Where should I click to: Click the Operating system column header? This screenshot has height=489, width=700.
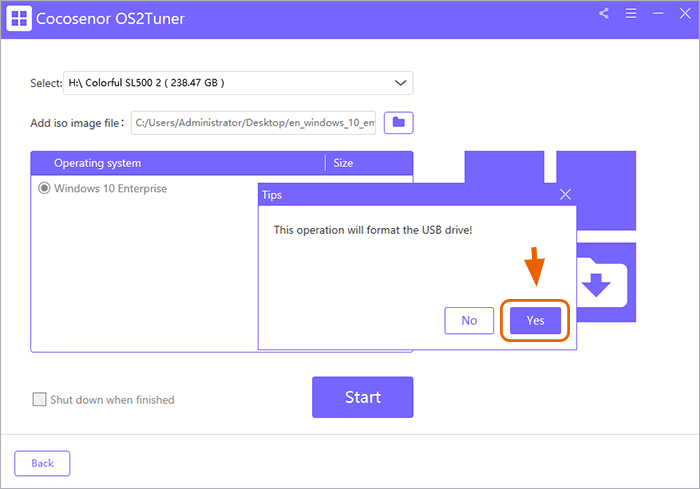pyautogui.click(x=97, y=163)
